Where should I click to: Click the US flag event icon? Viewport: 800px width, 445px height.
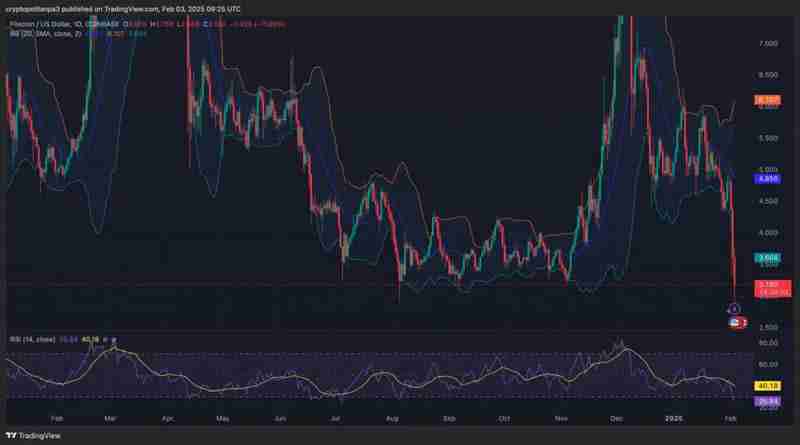point(736,322)
